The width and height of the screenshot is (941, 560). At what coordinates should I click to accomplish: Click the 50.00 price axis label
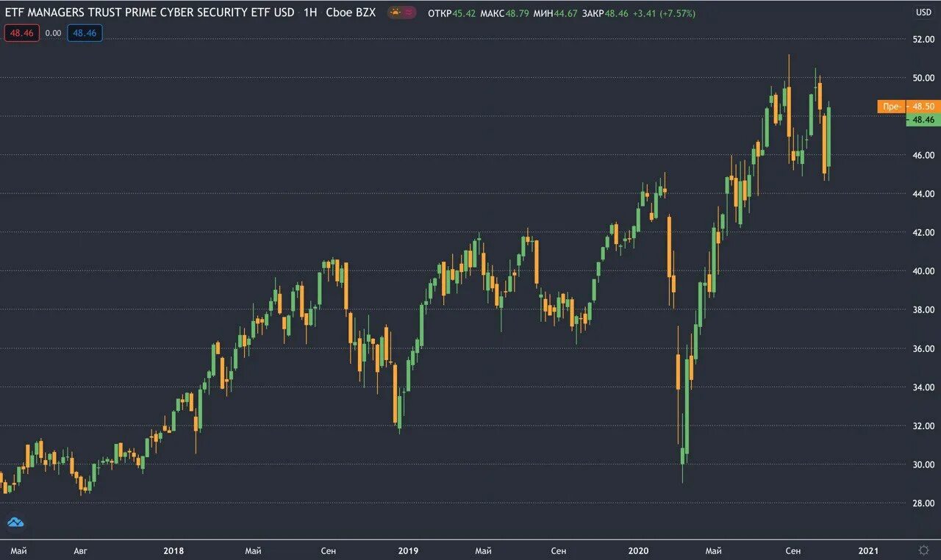point(923,78)
